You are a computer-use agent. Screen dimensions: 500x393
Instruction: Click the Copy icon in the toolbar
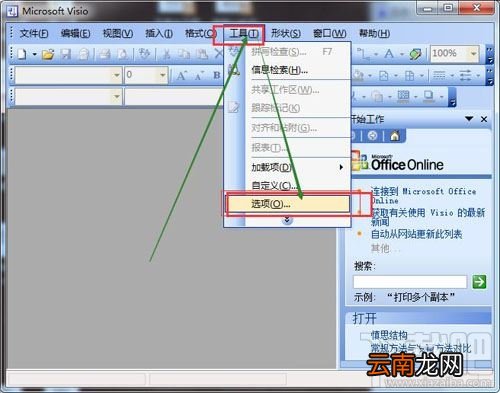(183, 54)
